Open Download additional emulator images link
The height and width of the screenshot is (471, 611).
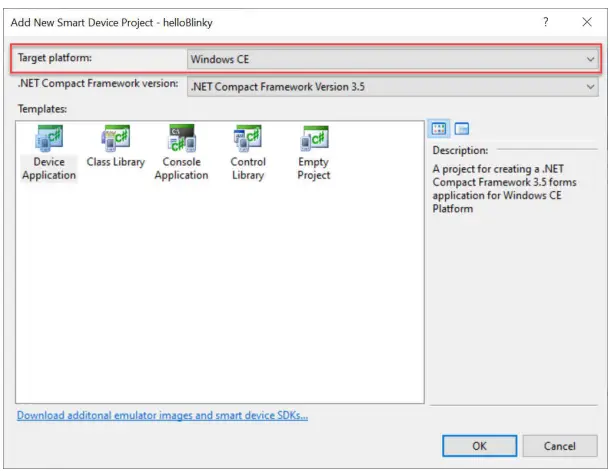tap(162, 415)
